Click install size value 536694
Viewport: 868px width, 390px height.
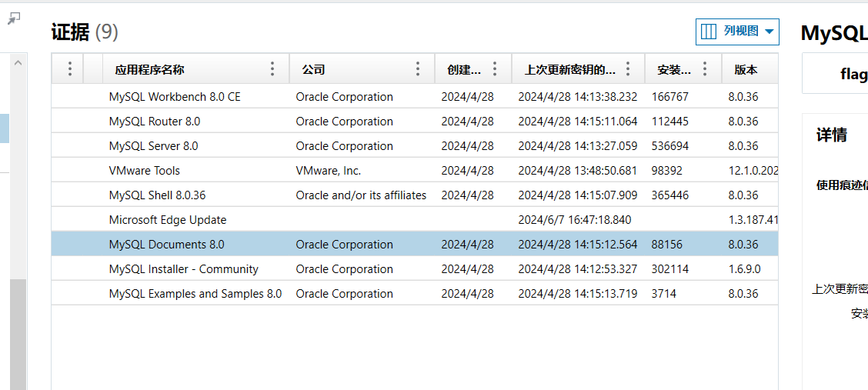pyautogui.click(x=669, y=146)
